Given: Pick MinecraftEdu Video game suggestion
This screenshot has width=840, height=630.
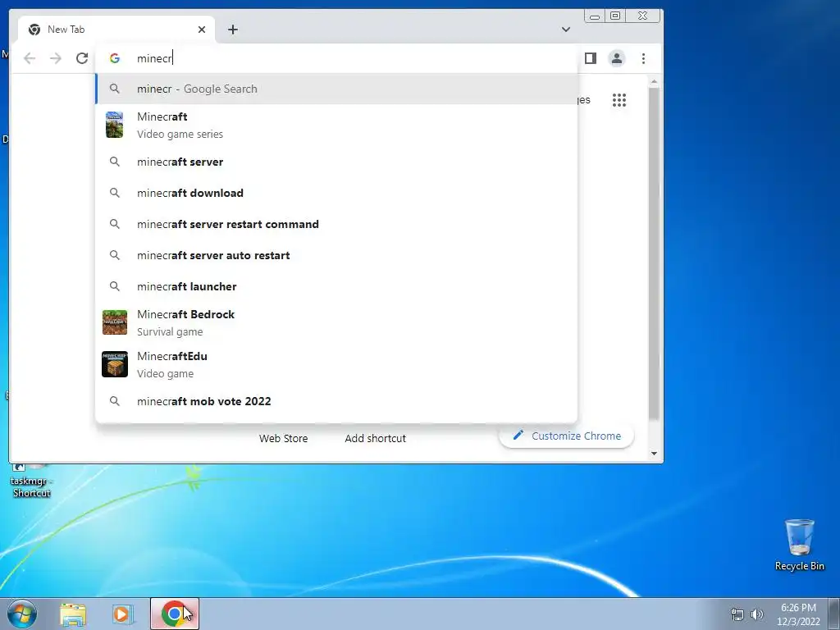Looking at the screenshot, I should click(x=336, y=364).
